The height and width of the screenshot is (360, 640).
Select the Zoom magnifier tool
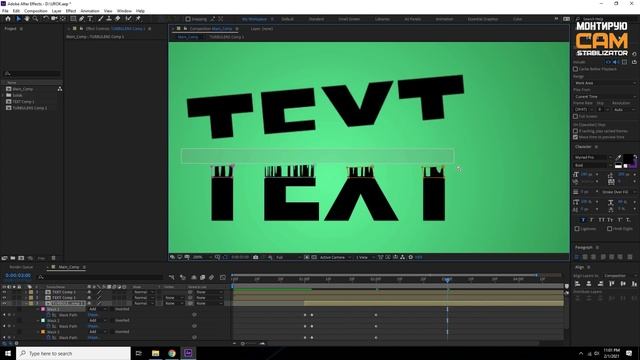click(36, 19)
